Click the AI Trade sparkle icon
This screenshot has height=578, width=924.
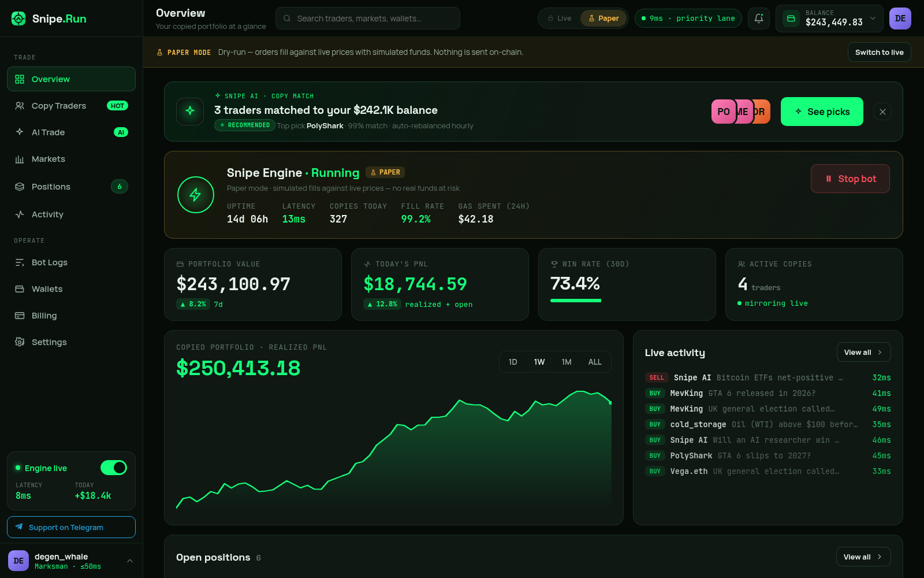(x=20, y=132)
